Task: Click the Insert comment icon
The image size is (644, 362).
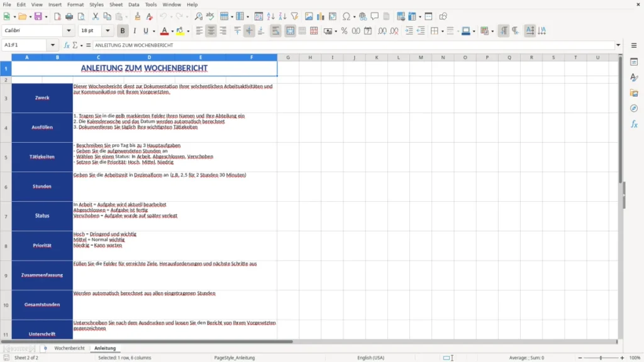Action: (x=375, y=16)
